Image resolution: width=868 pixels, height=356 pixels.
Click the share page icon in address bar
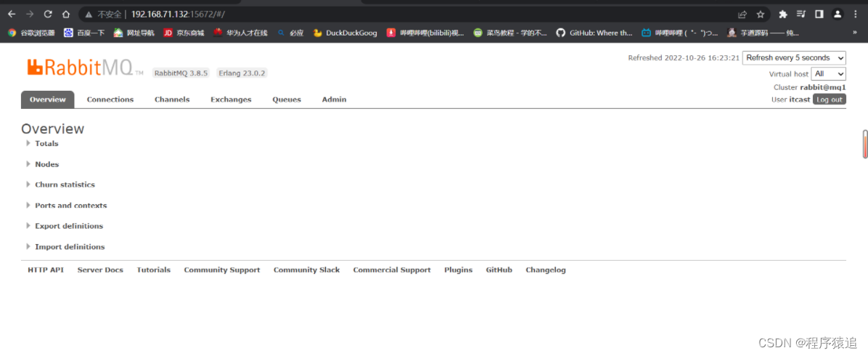click(x=742, y=15)
